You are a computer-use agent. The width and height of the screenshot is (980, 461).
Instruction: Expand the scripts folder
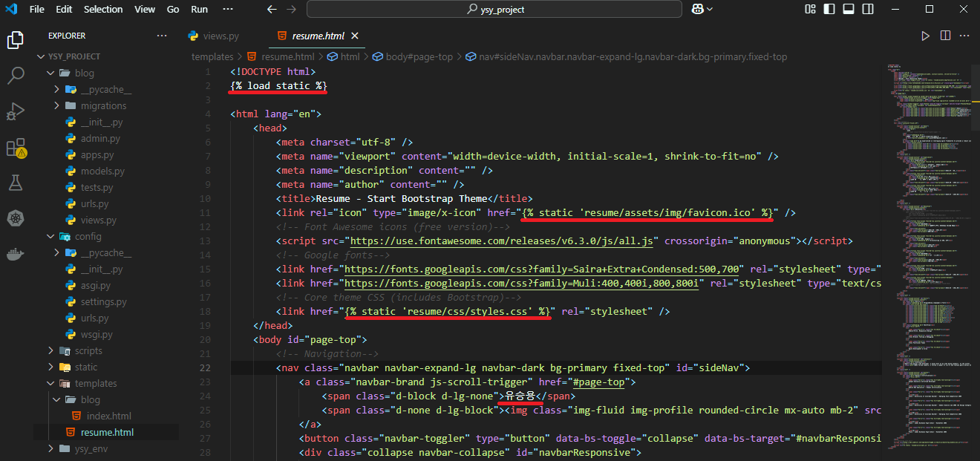point(50,350)
